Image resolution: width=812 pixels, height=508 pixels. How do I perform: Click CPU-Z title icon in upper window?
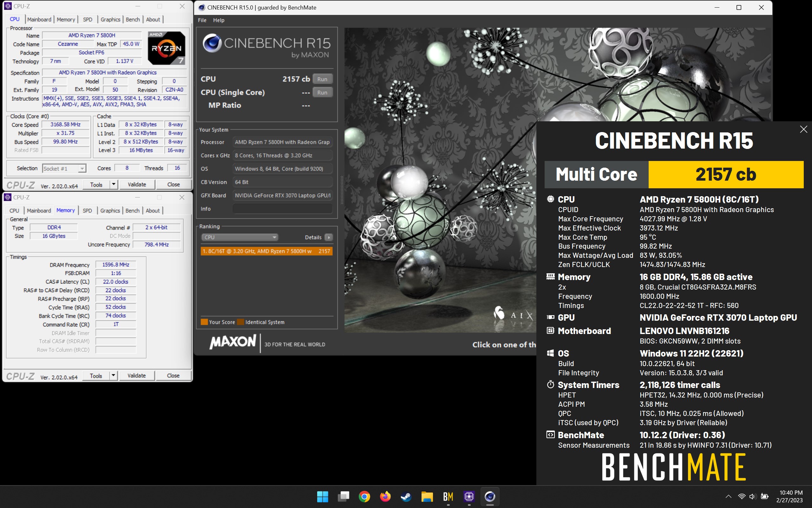click(x=8, y=6)
